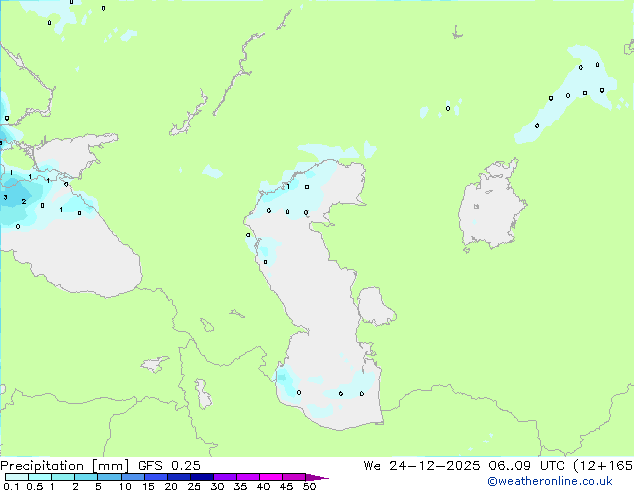Click the '(12+165' forecast offset text
Screen dimensions: 634x490
603,466
